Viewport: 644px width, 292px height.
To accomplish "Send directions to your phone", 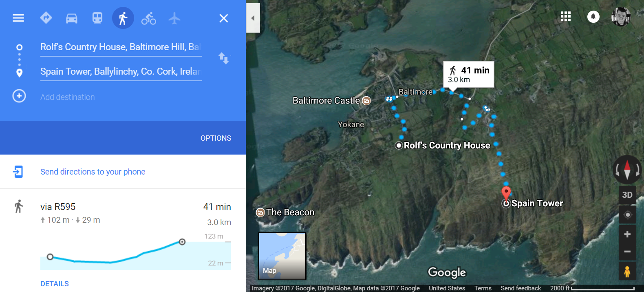I will tap(93, 172).
